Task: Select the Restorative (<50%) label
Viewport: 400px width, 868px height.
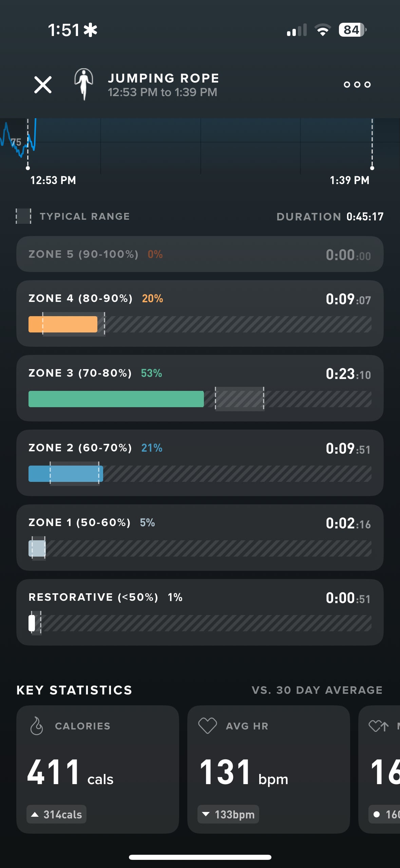Action: point(93,597)
